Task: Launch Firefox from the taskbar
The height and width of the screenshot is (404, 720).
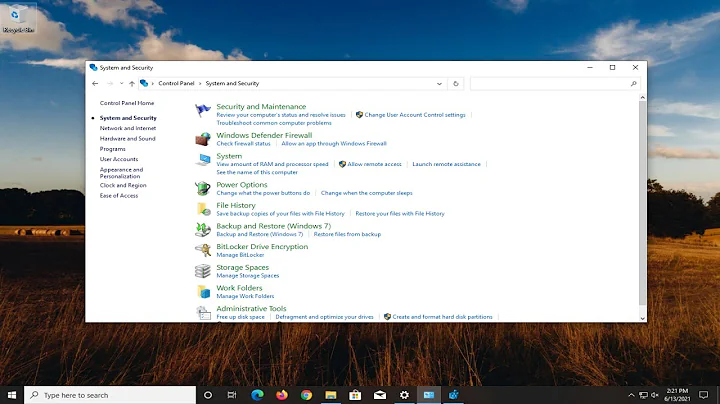Action: 281,395
